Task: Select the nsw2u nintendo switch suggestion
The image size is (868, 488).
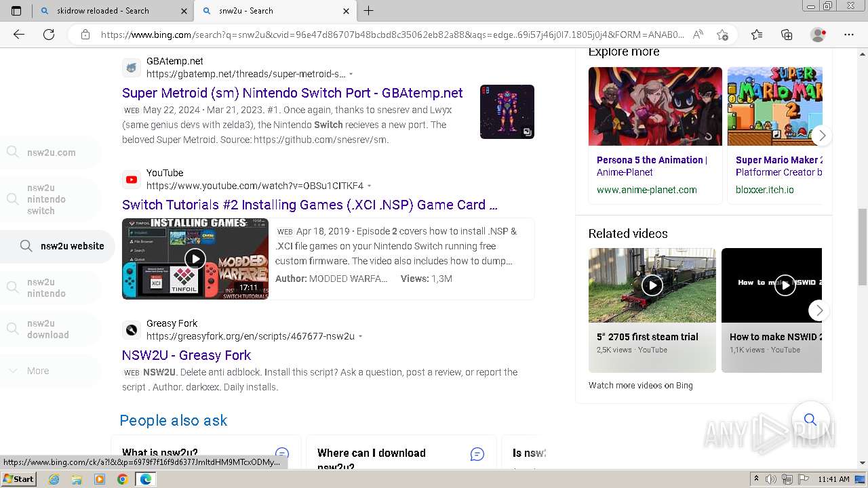Action: (x=50, y=199)
